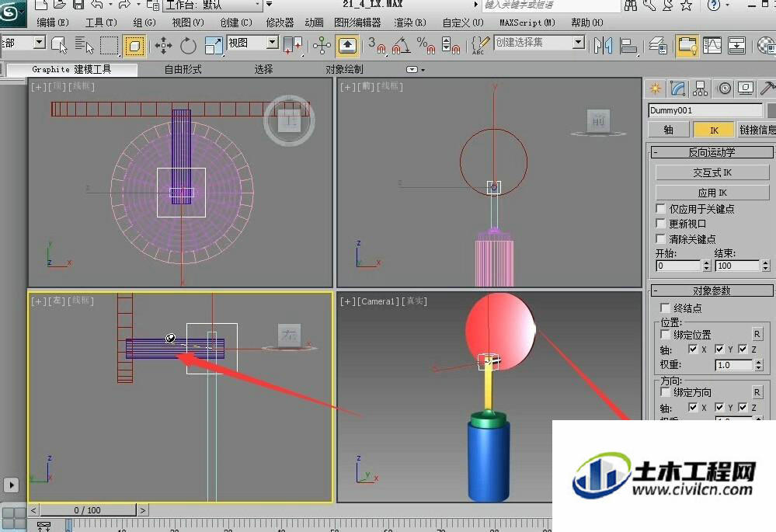The height and width of the screenshot is (532, 776).
Task: Open the 视图 reference coordinate dropdown
Action: [x=272, y=43]
